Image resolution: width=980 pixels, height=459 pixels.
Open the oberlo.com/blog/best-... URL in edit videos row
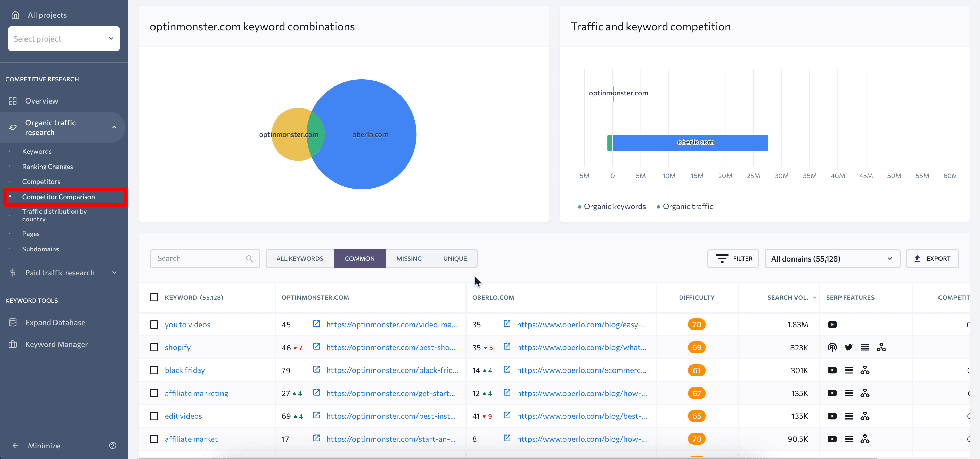(582, 416)
